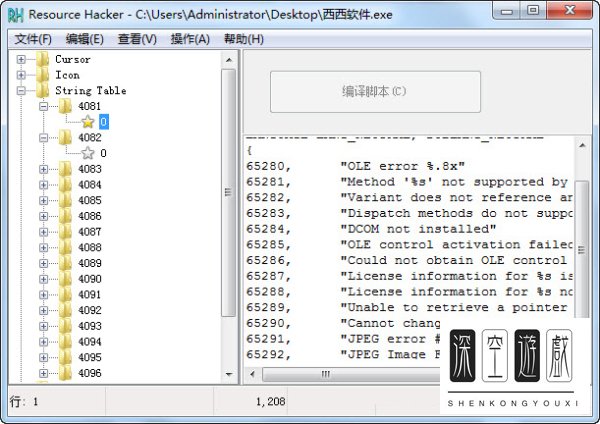This screenshot has width=600, height=424.
Task: Click the 4093 folder icon
Action: tap(65, 326)
